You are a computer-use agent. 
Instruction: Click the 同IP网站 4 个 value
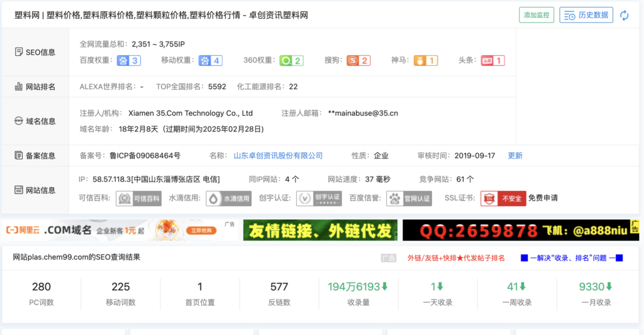pos(292,179)
